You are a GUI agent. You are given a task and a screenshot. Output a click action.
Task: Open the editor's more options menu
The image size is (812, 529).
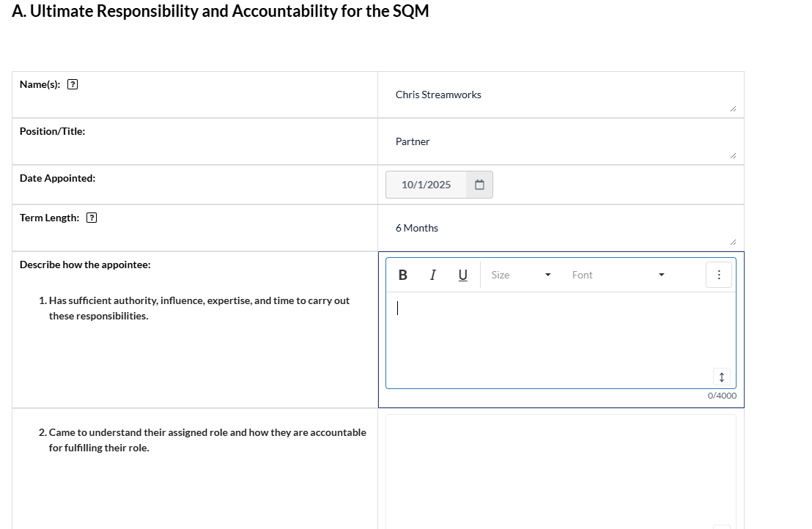tap(719, 275)
